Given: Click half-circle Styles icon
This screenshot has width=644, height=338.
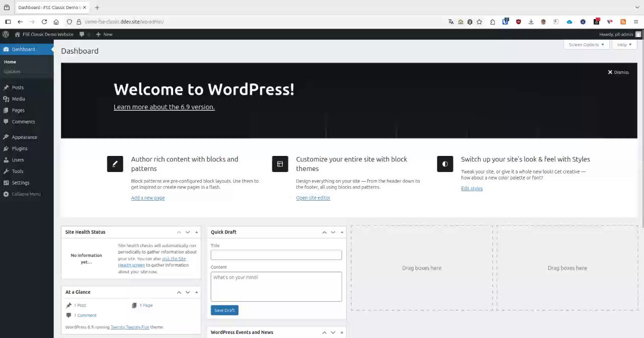Looking at the screenshot, I should click(x=445, y=164).
